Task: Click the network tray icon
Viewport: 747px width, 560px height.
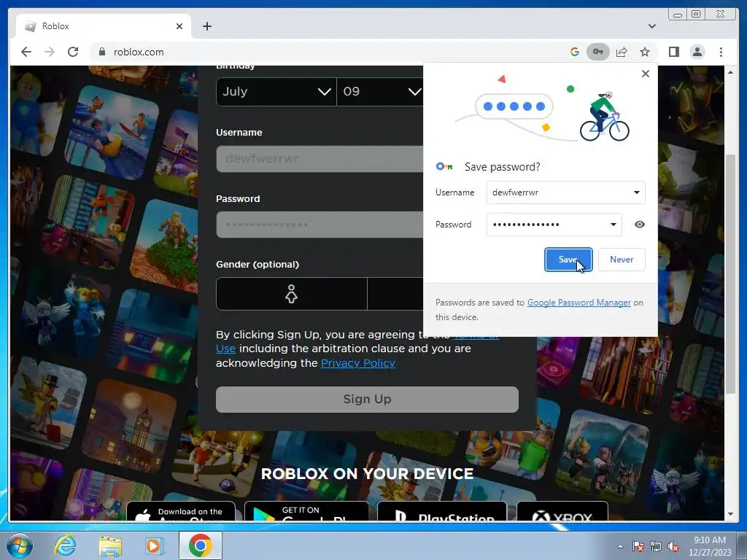Action: tap(656, 546)
